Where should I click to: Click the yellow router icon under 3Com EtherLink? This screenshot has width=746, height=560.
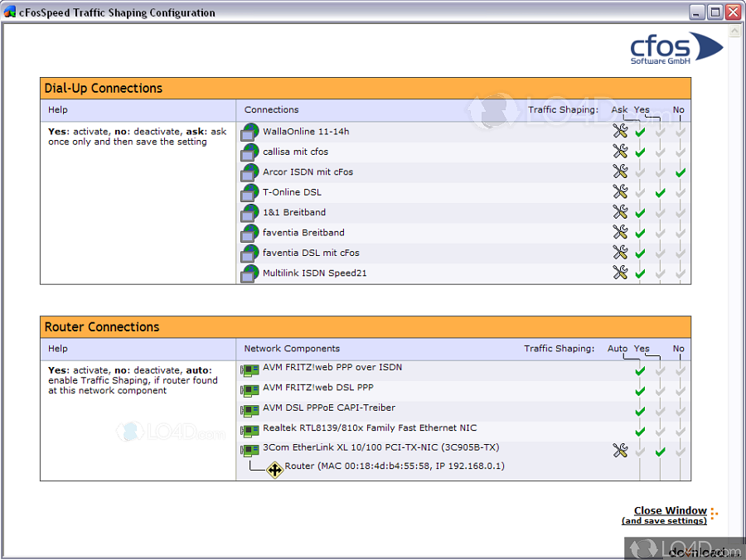274,470
